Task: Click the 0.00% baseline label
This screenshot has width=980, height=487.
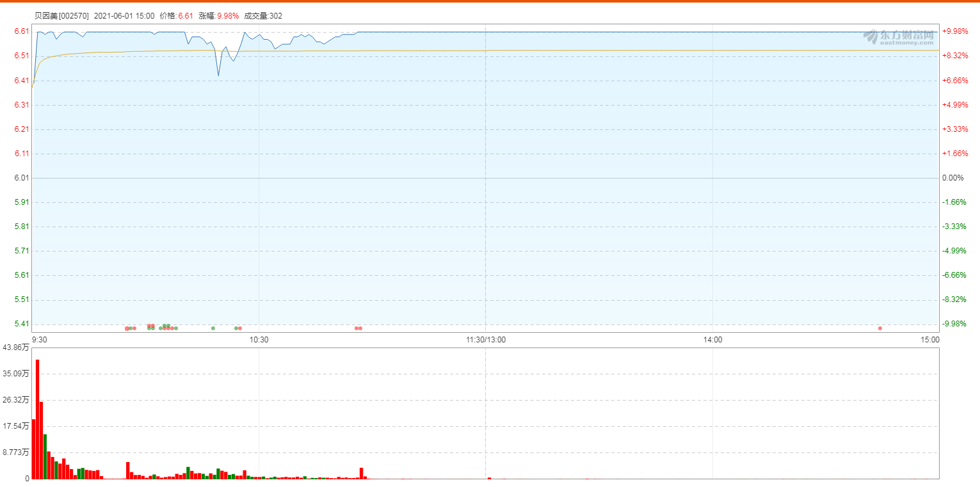Action: click(x=952, y=178)
